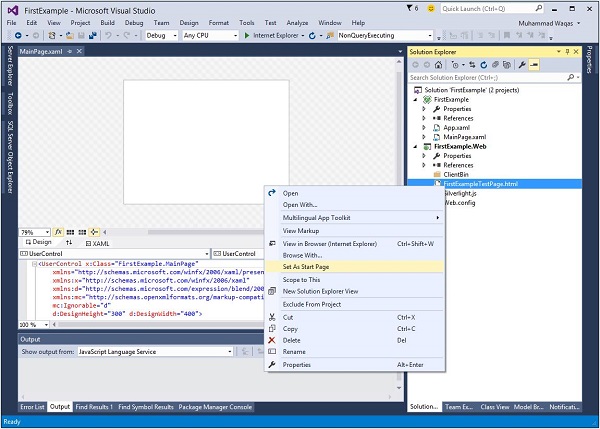Toggle the fx effects button in designer
Image resolution: width=600 pixels, height=429 pixels.
pyautogui.click(x=58, y=232)
